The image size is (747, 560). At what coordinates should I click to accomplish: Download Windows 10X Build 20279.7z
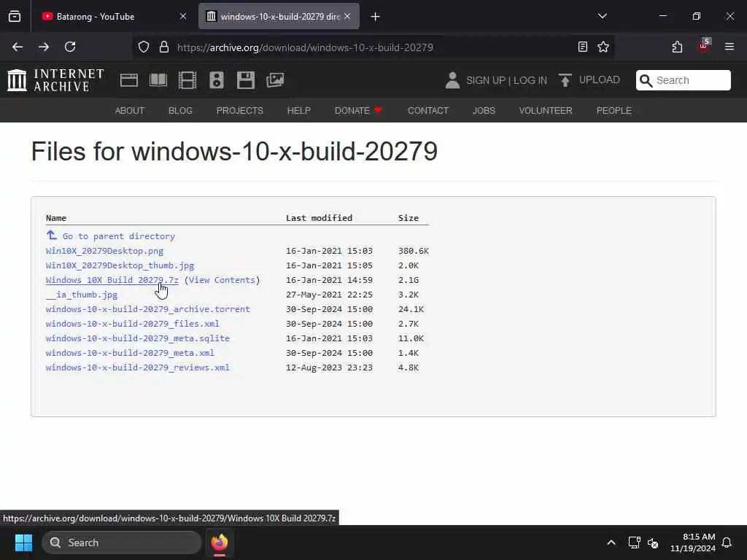point(112,280)
